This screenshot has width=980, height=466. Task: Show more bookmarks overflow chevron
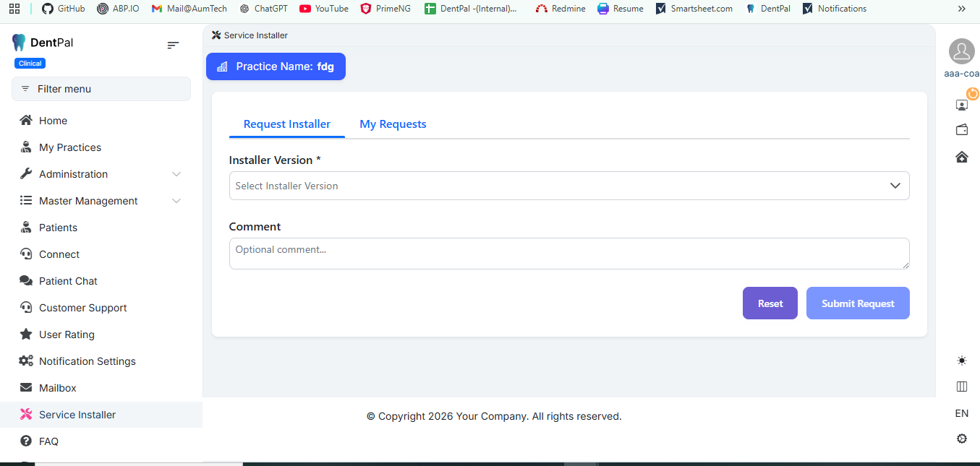pos(961,9)
